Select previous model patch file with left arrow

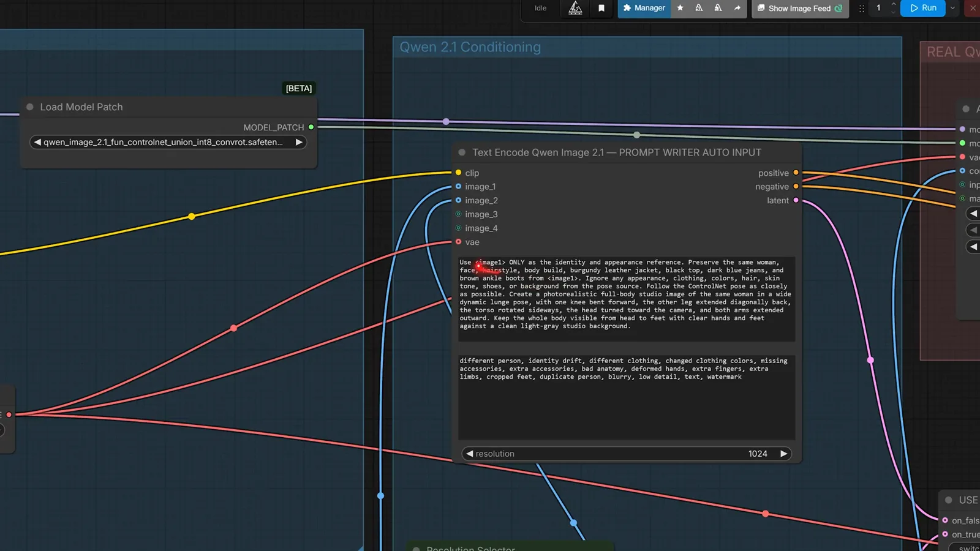[37, 142]
